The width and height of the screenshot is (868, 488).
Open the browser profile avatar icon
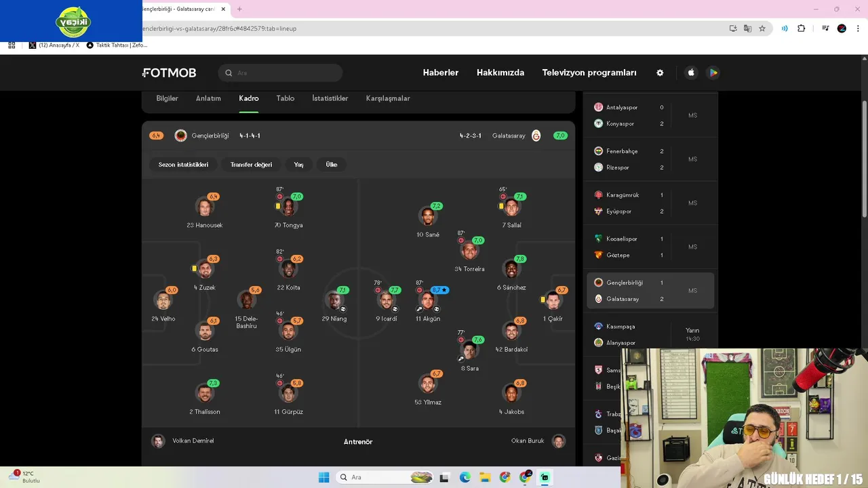842,28
